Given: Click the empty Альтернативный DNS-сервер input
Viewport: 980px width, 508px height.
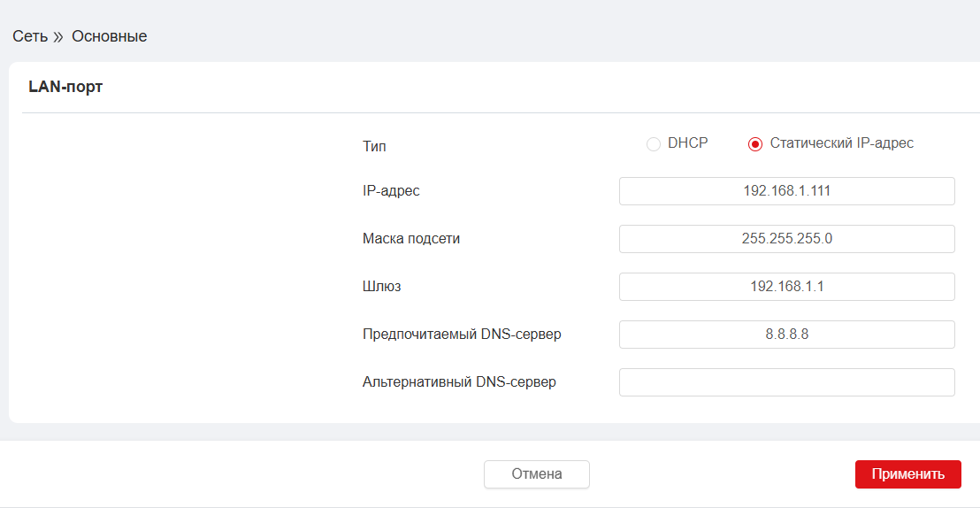Looking at the screenshot, I should (x=786, y=382).
